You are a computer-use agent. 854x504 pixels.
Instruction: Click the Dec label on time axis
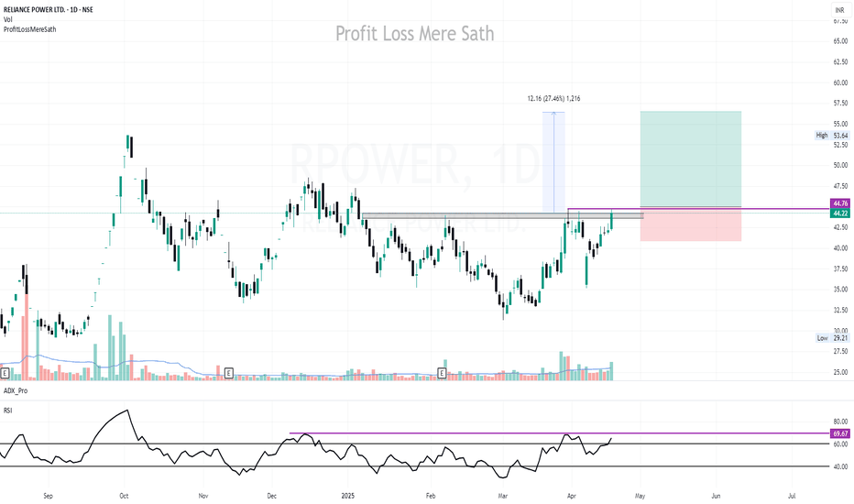click(x=272, y=496)
